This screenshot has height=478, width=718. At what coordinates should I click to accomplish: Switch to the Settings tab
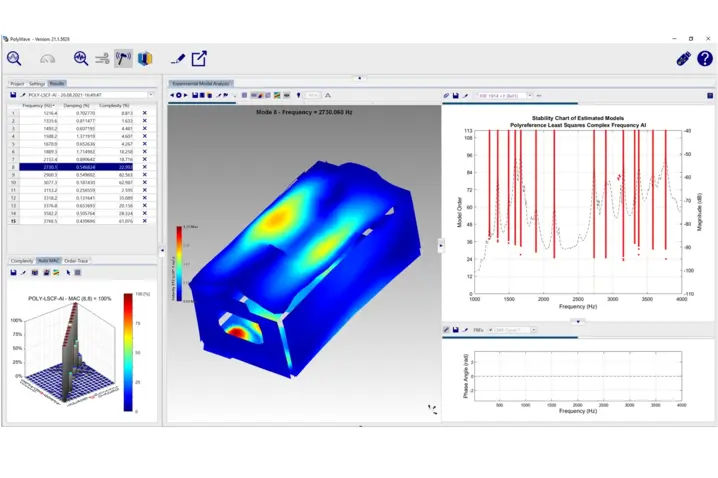[36, 84]
